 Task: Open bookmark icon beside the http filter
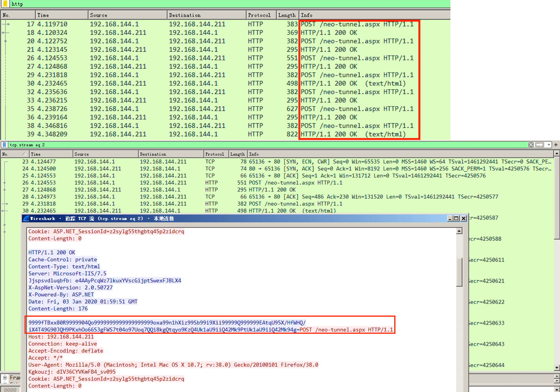pyautogui.click(x=5, y=4)
